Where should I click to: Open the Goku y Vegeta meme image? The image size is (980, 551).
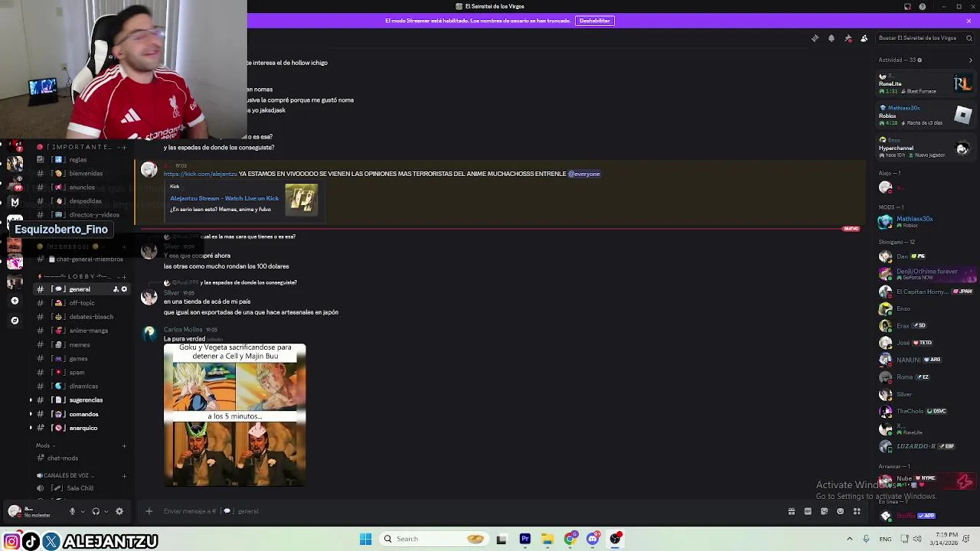[234, 415]
